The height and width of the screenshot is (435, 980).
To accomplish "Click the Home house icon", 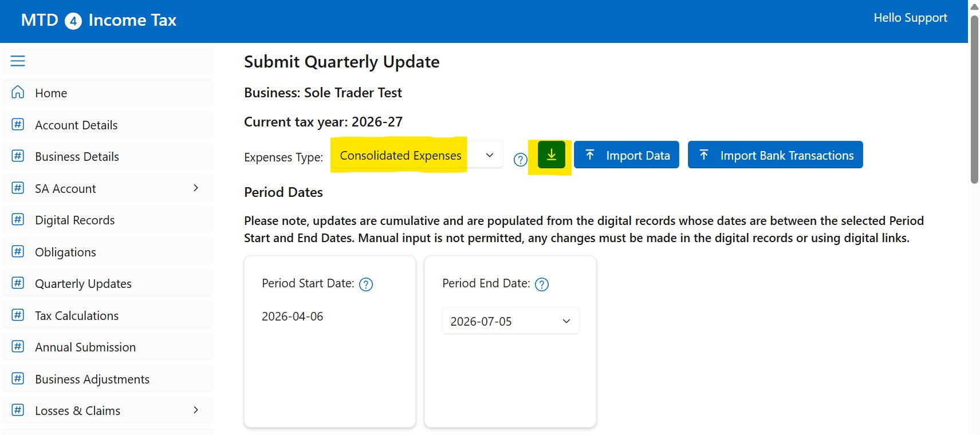I will (x=18, y=92).
